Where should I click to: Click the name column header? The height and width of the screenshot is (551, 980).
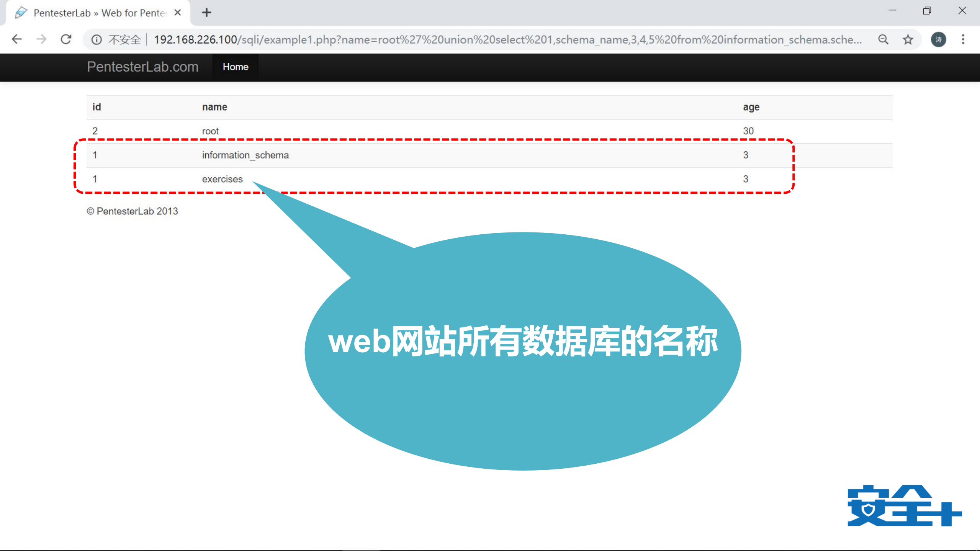(214, 107)
